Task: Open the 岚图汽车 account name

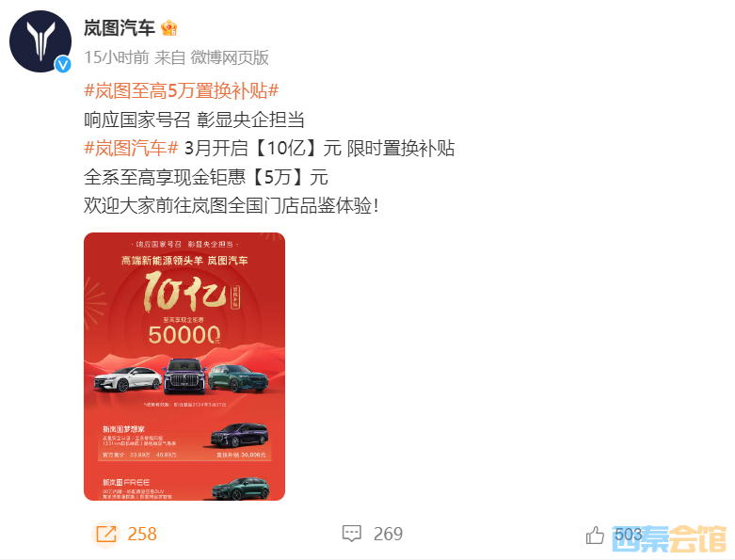Action: point(120,28)
